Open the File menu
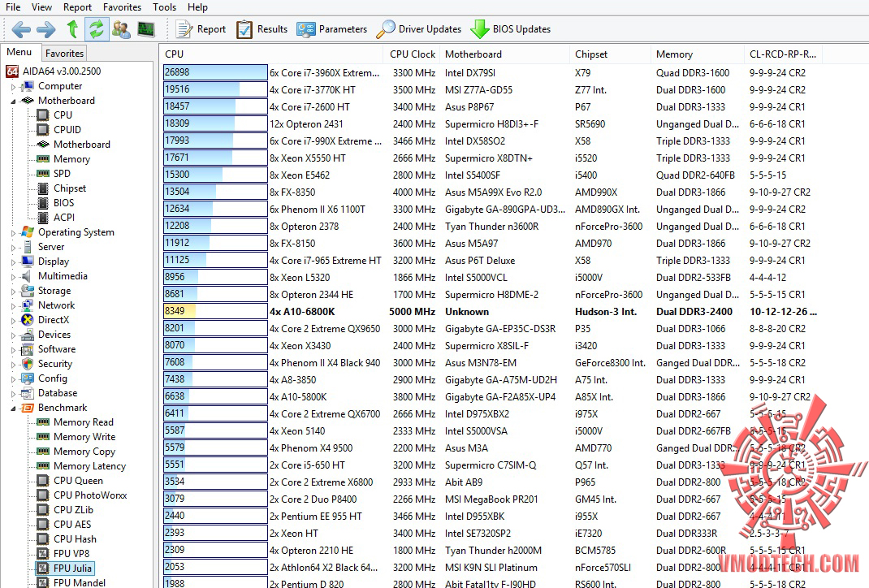This screenshot has width=869, height=588. [x=13, y=7]
